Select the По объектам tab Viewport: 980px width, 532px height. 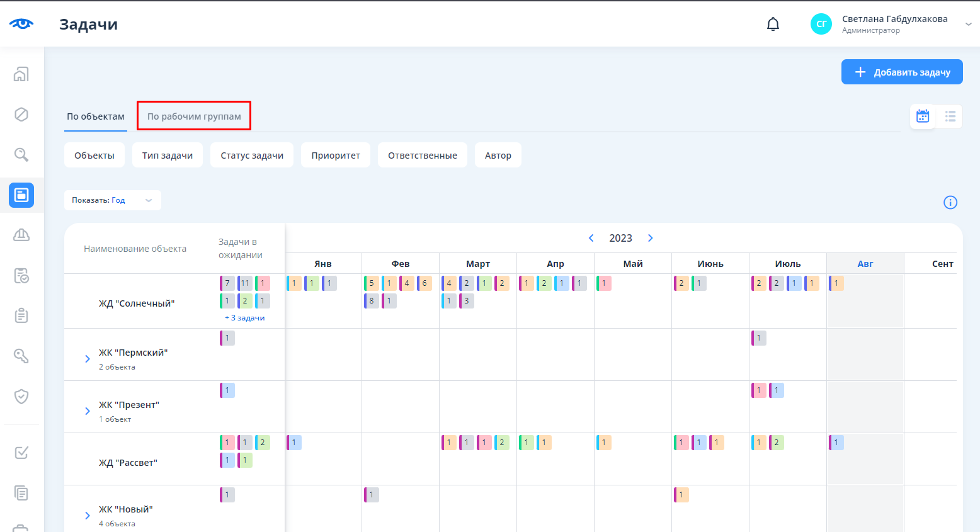(96, 116)
